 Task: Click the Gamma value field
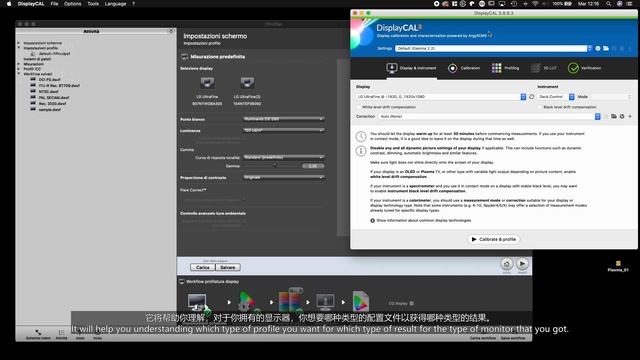[313, 166]
